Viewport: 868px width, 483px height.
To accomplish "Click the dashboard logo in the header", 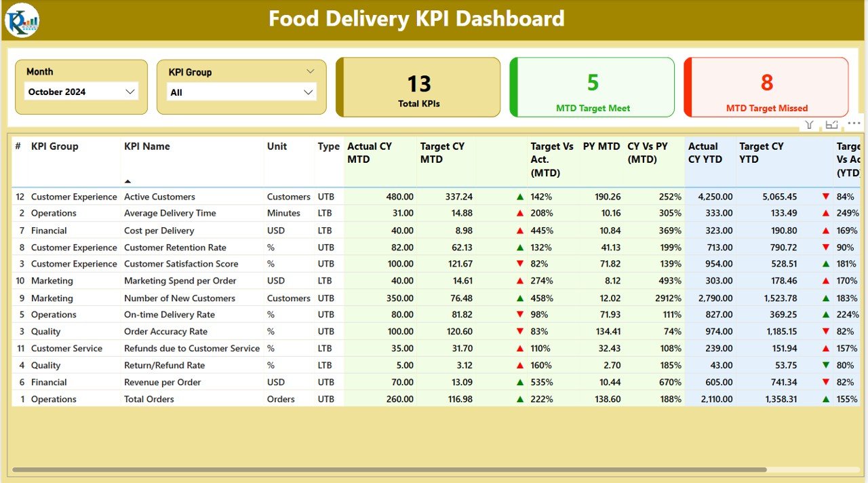I will 22,20.
